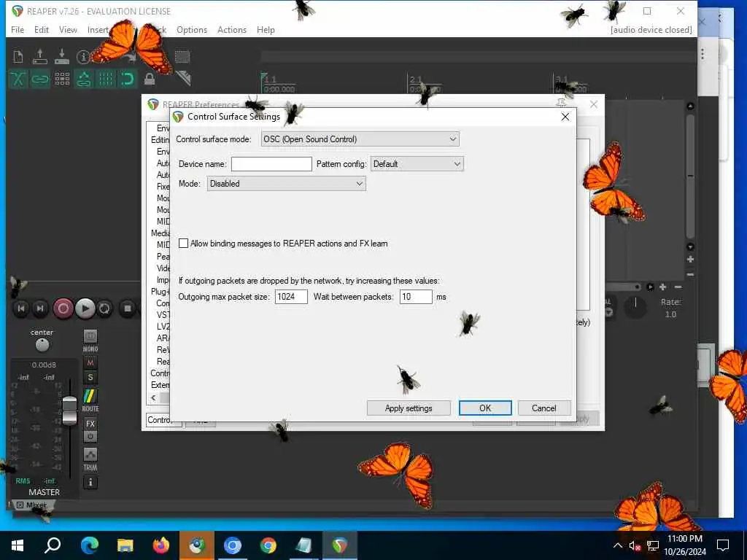Click the dashed rectangle toolbar icon
The width and height of the screenshot is (747, 560).
(182, 57)
